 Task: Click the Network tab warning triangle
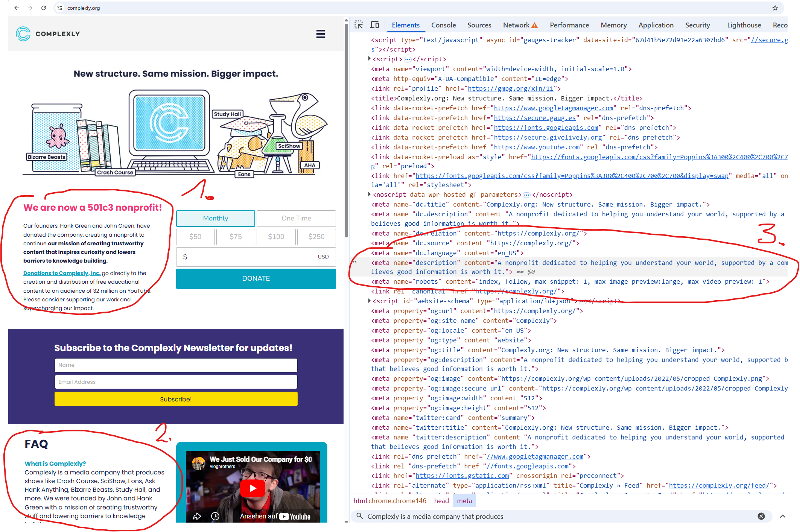click(534, 26)
